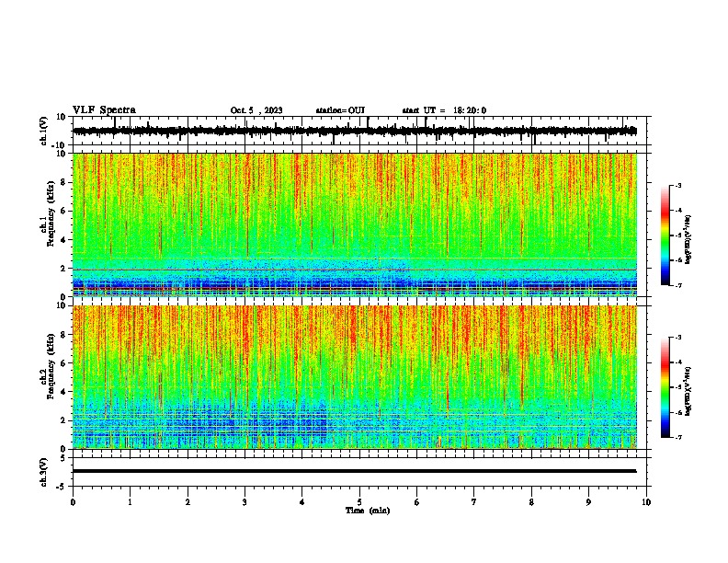Click the ch.2 spectrogram color scale bar
Screen dimensions: 728x563
[665, 387]
